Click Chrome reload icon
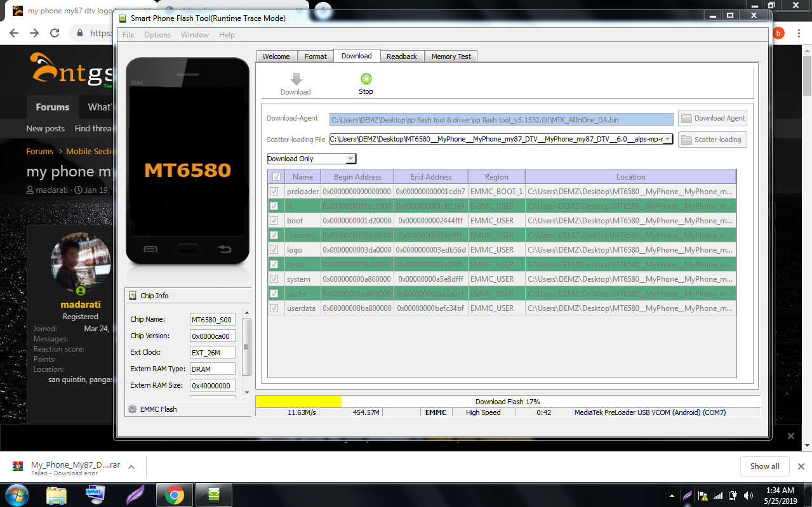The image size is (812, 507). (x=55, y=33)
